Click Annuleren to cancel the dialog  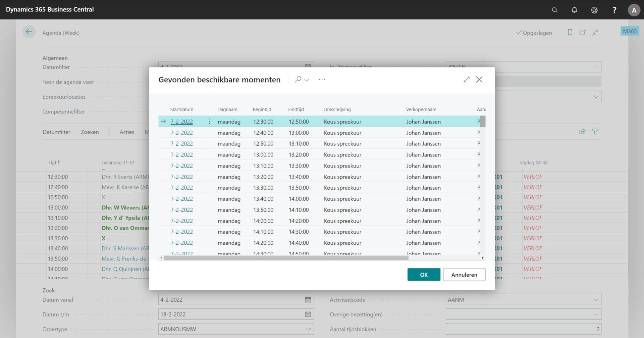[464, 275]
